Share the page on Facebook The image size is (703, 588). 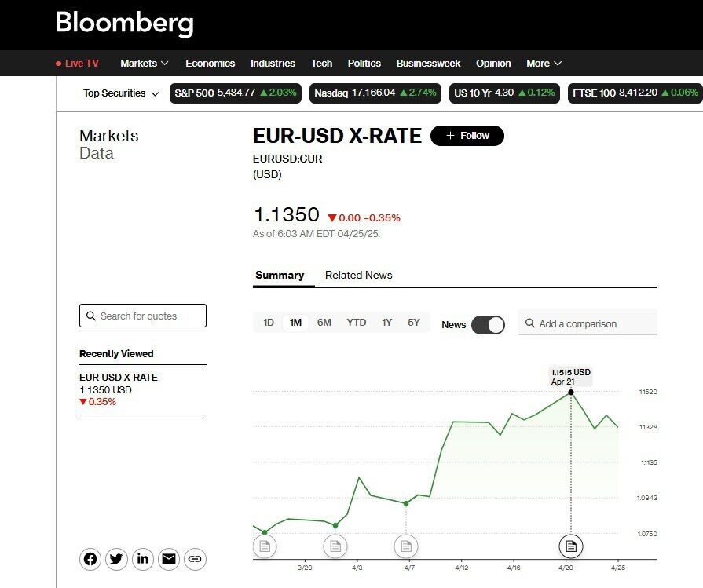click(x=90, y=559)
